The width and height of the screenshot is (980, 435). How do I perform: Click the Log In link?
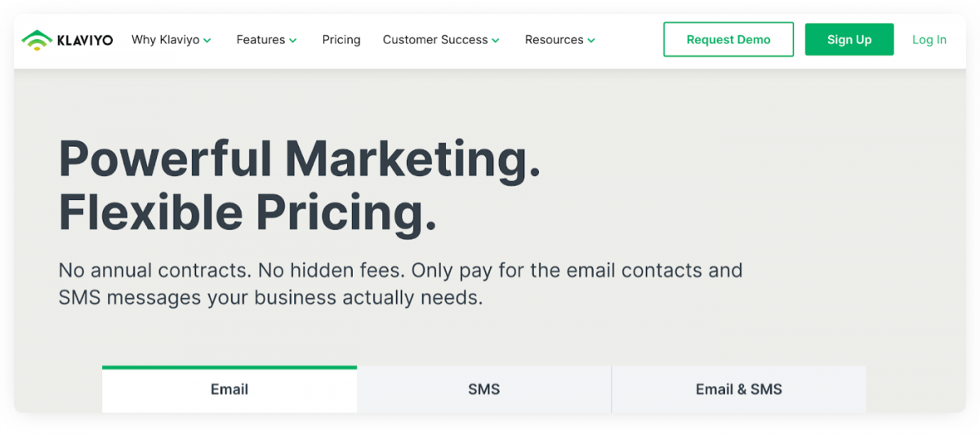[x=929, y=40]
